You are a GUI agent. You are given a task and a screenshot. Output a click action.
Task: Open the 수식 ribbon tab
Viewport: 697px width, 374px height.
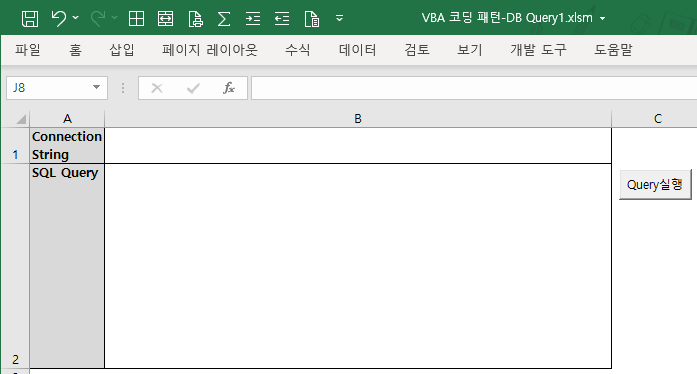[x=297, y=50]
